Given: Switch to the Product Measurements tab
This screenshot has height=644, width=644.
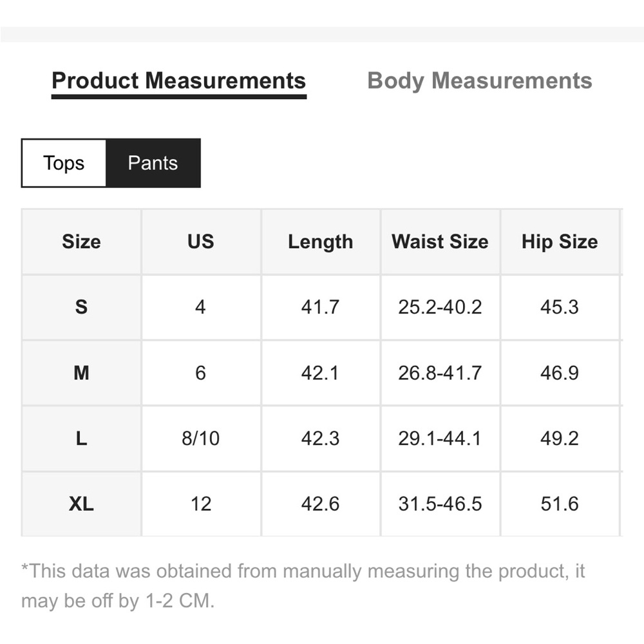Looking at the screenshot, I should pos(178,81).
